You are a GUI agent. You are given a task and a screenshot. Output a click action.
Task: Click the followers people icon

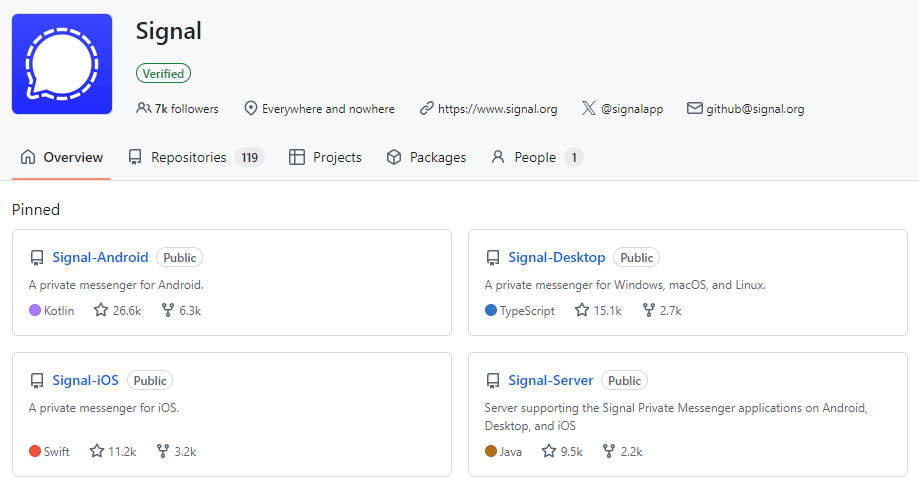tap(144, 108)
